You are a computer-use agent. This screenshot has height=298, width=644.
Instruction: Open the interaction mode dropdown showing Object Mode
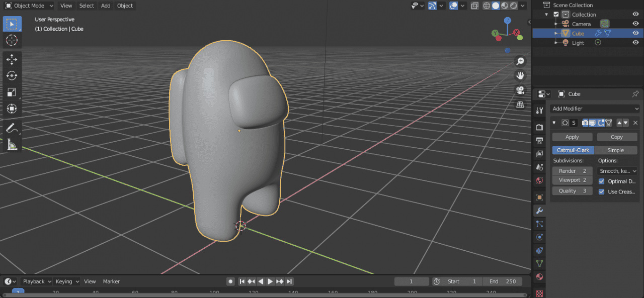(x=29, y=6)
